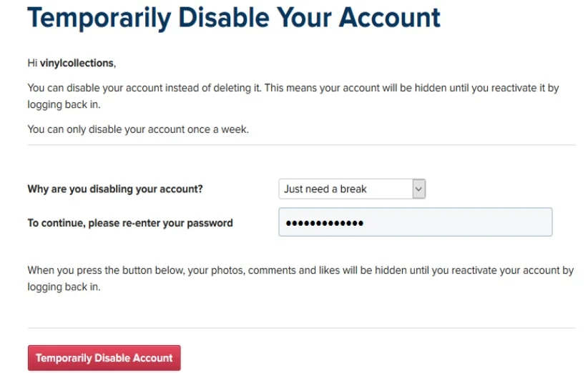Click the divider line above the red button
Screen dimensions: 588x373
pos(301,328)
